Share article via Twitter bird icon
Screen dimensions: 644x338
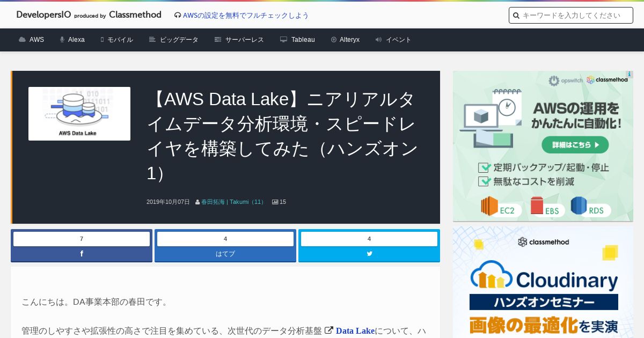[369, 254]
